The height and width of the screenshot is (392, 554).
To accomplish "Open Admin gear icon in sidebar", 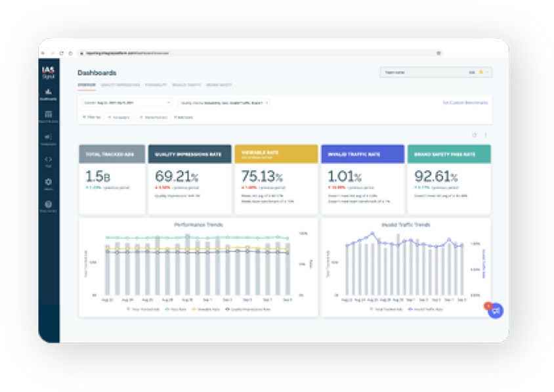I will point(49,183).
